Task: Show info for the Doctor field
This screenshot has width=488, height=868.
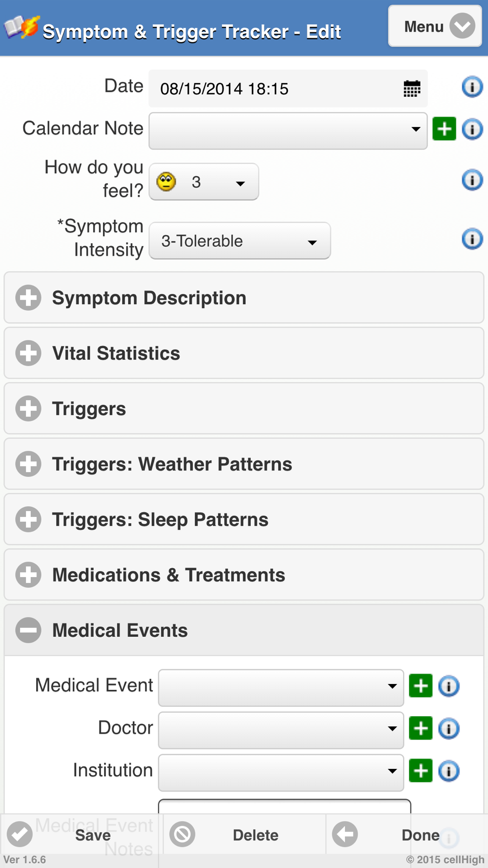Action: pyautogui.click(x=448, y=728)
